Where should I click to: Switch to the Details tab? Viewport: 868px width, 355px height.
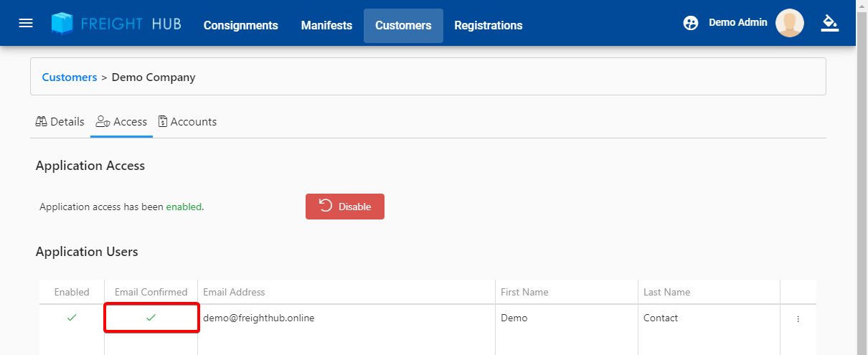pos(60,122)
